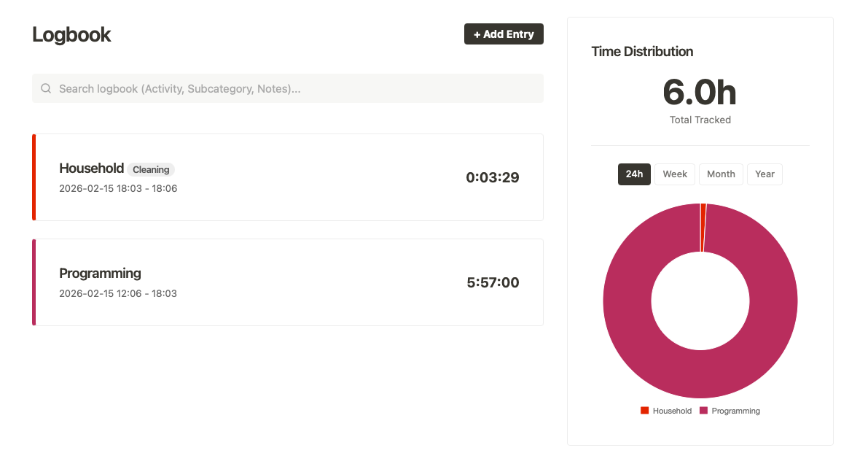Click the Cleaning subcategory badge
The height and width of the screenshot is (472, 868).
tap(151, 170)
